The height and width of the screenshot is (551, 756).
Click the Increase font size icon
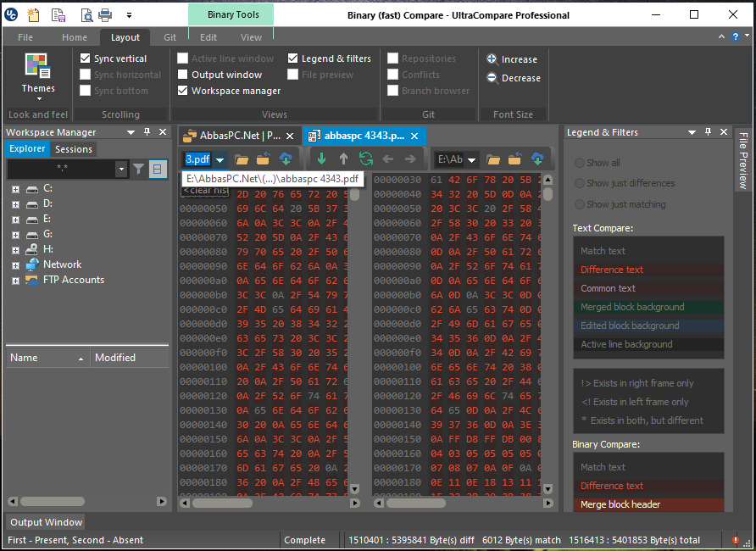coord(492,58)
